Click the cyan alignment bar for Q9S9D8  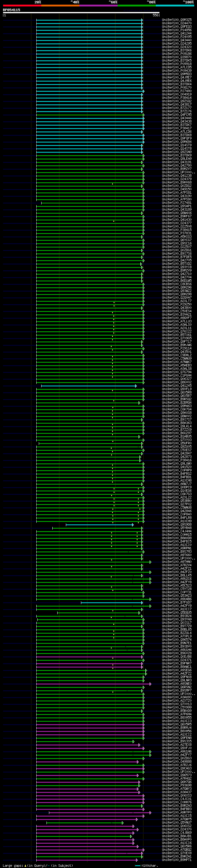[100, 525]
